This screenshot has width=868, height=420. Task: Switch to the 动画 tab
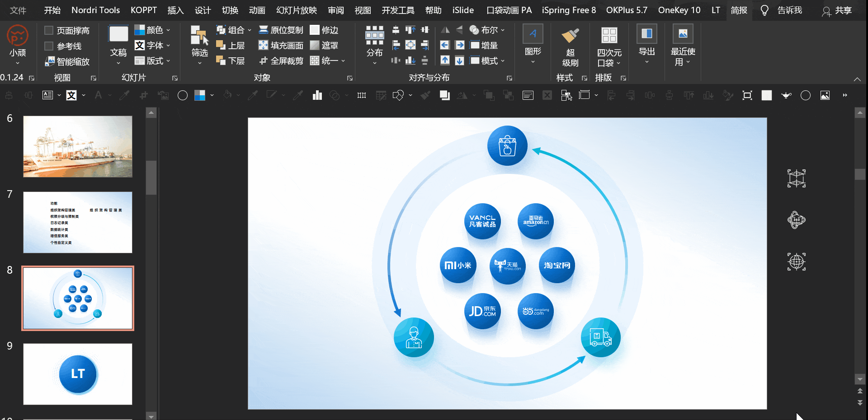[257, 10]
